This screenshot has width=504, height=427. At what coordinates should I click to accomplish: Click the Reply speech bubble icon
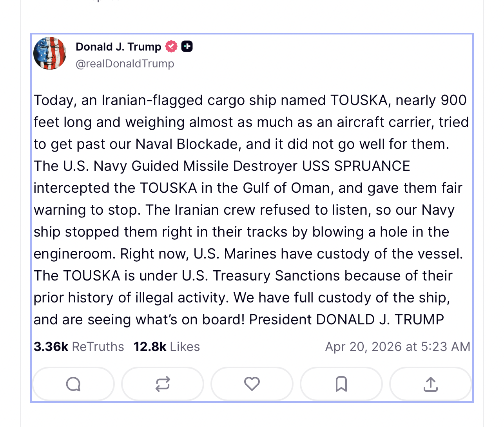click(x=73, y=384)
